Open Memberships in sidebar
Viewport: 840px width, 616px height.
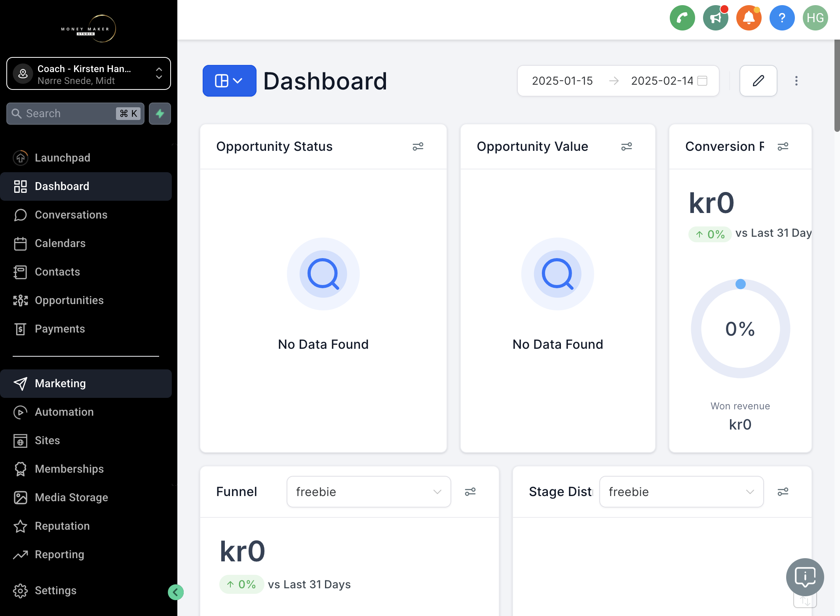(86, 469)
